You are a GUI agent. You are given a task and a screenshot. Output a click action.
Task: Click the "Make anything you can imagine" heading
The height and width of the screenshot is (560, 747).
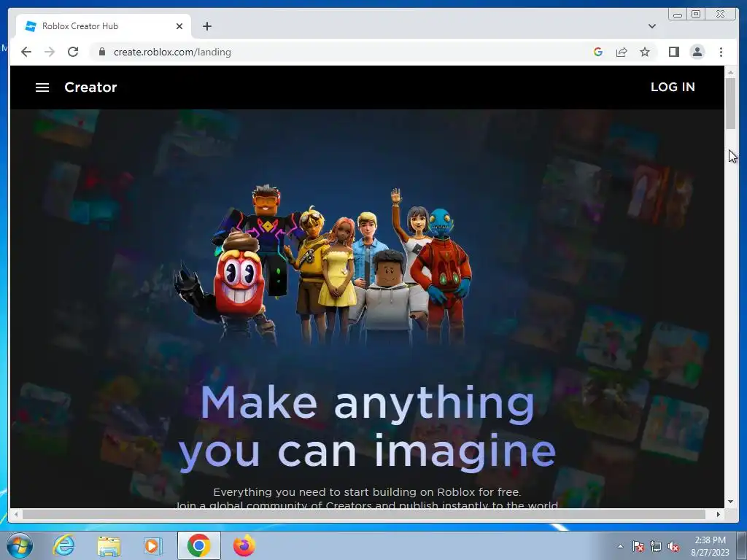click(368, 427)
